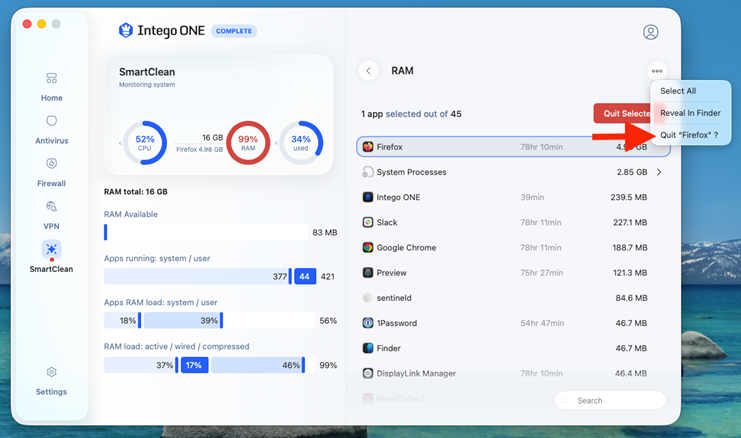The image size is (741, 438).
Task: Click the RAM Available bar
Action: [x=206, y=232]
